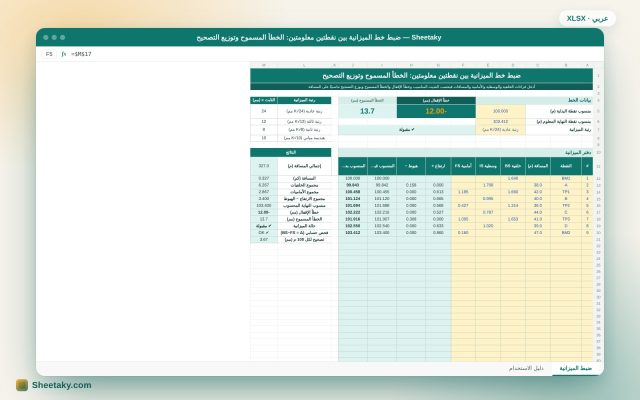Select the 24 constant value cell
Viewport: 640px width, 400px height.
[264, 111]
